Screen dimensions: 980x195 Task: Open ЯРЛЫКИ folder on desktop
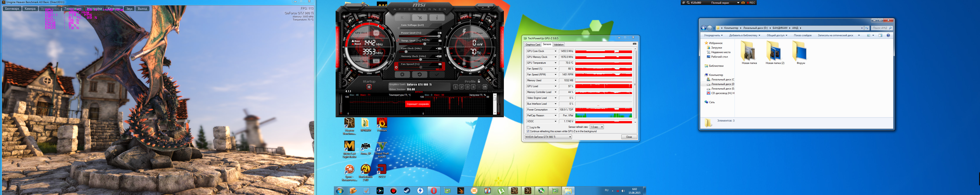(x=366, y=125)
